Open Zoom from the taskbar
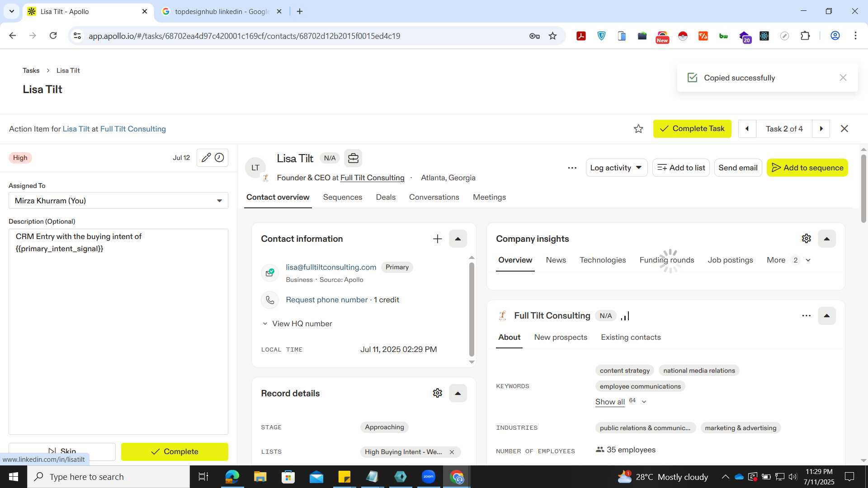868x488 pixels. click(x=428, y=477)
